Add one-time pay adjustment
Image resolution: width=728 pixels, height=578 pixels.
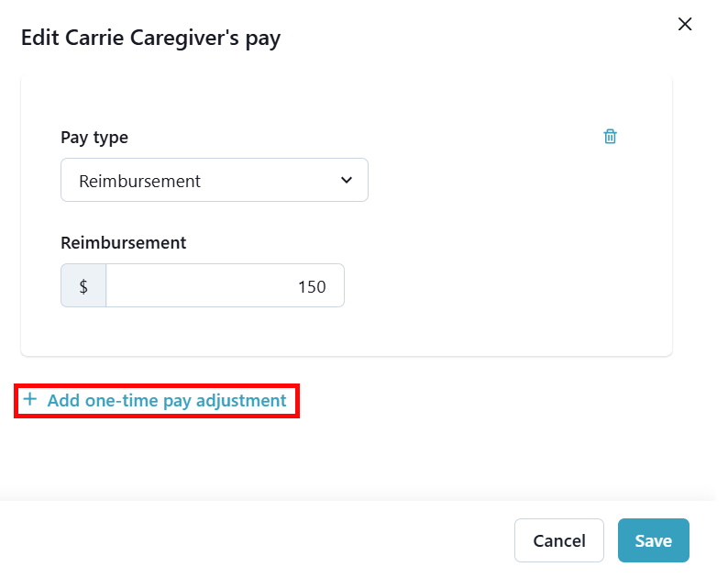pos(167,401)
